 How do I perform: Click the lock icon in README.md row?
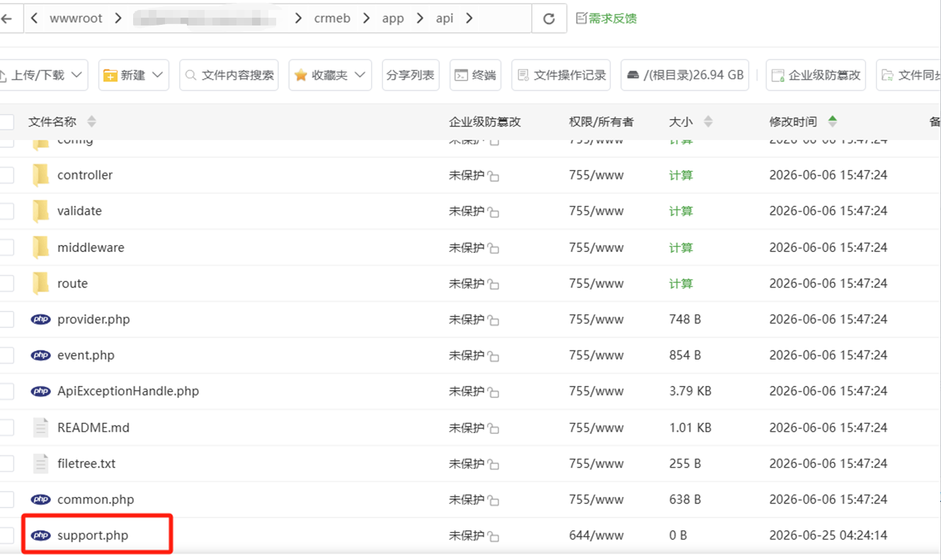click(494, 429)
